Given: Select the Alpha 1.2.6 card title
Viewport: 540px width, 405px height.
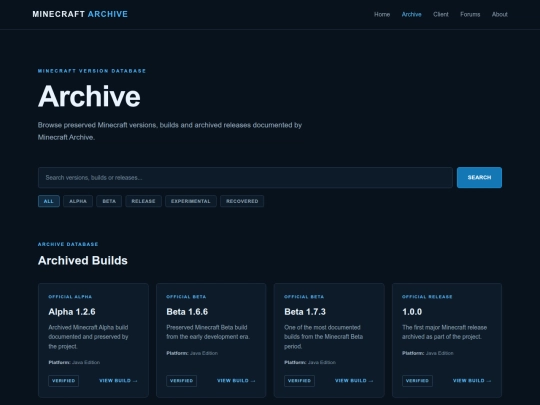Looking at the screenshot, I should point(72,312).
